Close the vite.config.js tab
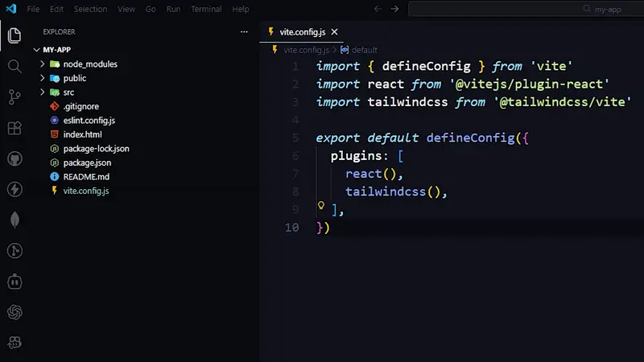644x362 pixels. pos(335,31)
